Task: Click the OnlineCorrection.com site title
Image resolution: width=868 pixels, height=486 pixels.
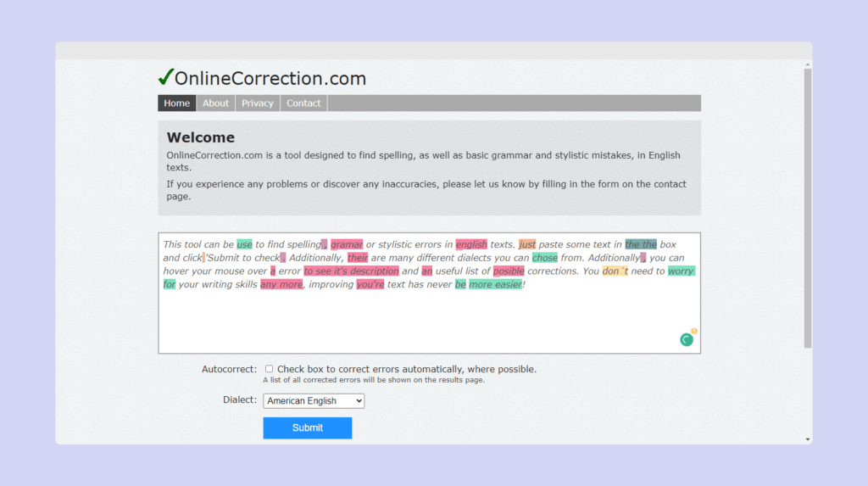Action: coord(270,78)
